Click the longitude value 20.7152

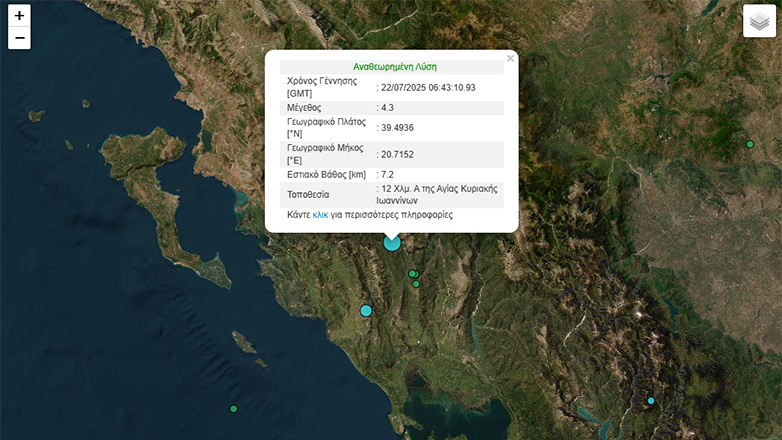397,155
